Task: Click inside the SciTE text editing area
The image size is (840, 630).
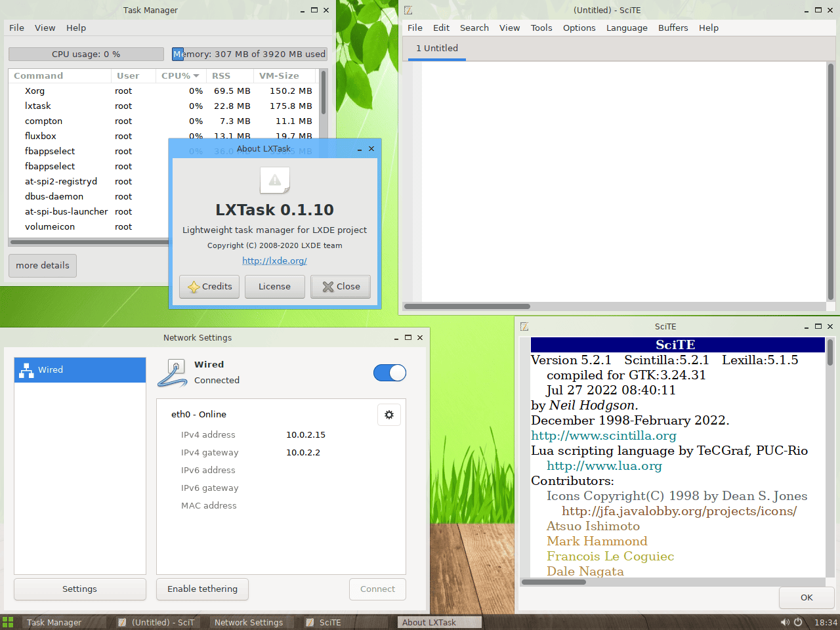Action: pos(623,182)
